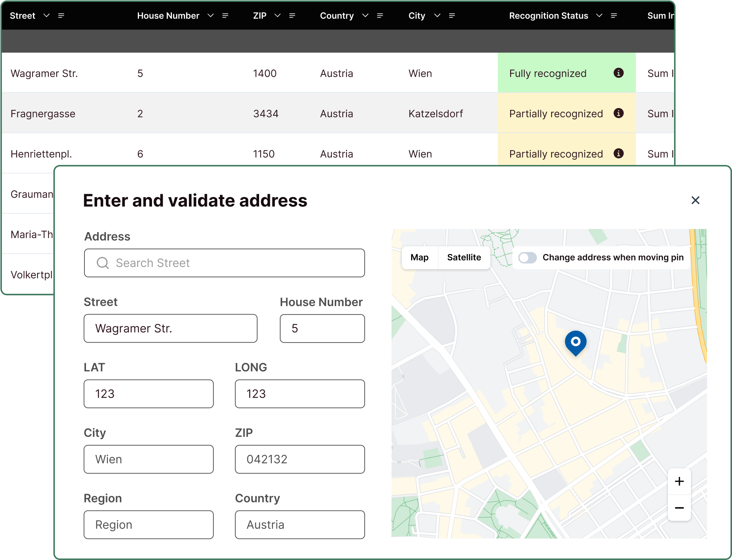
Task: Select the Grauman row in table
Action: (28, 194)
